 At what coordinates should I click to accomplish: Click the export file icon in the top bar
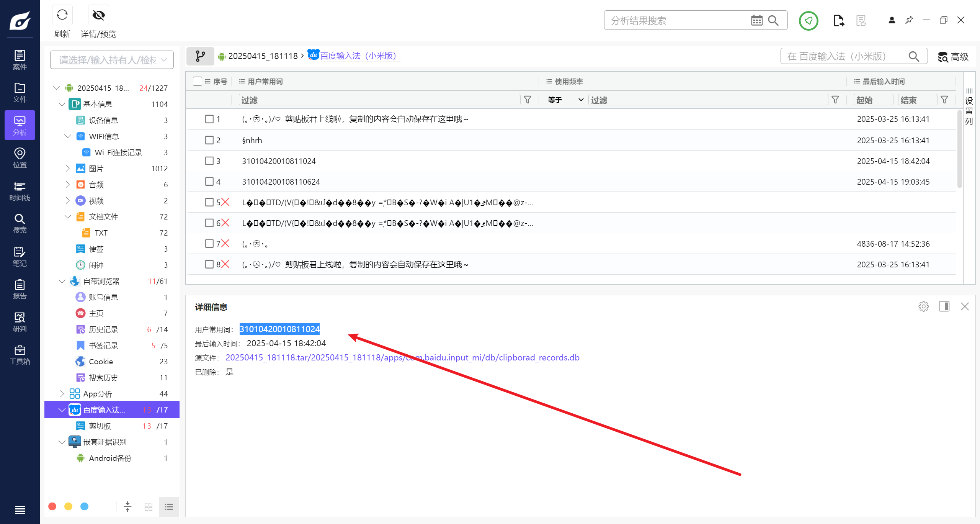click(838, 20)
